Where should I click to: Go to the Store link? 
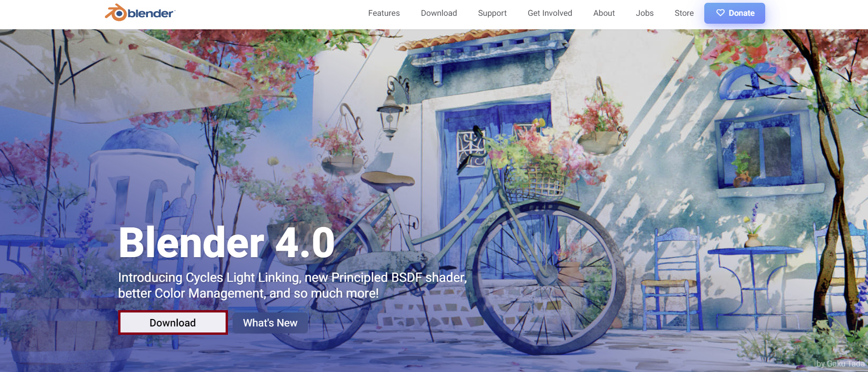point(684,13)
